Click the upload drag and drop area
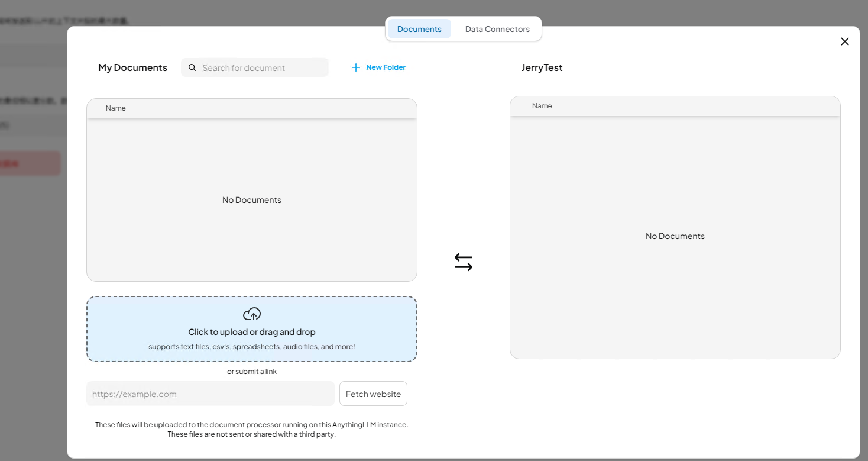The height and width of the screenshot is (461, 868). tap(252, 329)
